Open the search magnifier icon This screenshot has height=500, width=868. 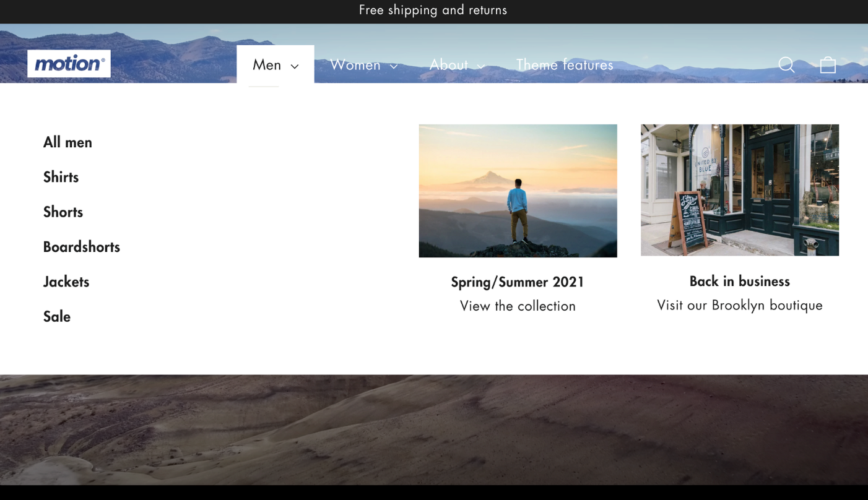[786, 65]
